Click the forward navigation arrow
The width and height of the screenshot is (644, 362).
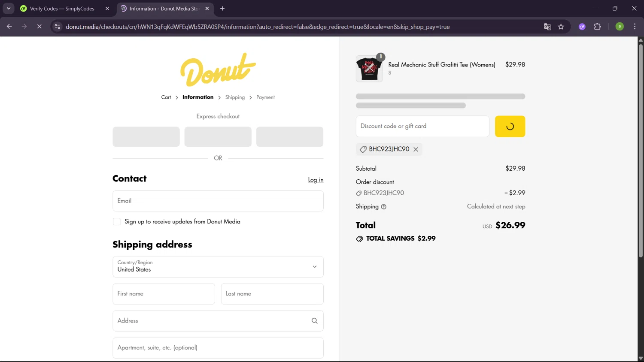coord(24,27)
